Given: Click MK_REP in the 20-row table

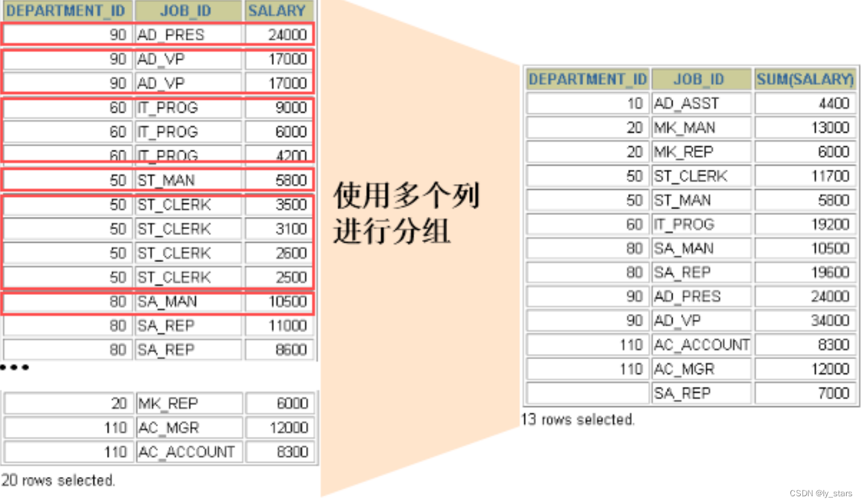Looking at the screenshot, I should 189,404.
